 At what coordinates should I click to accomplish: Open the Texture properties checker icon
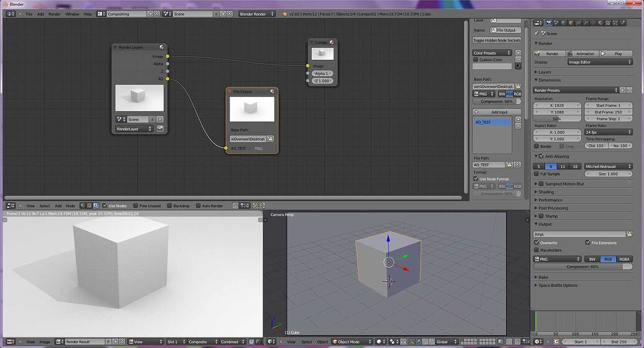coord(608,23)
